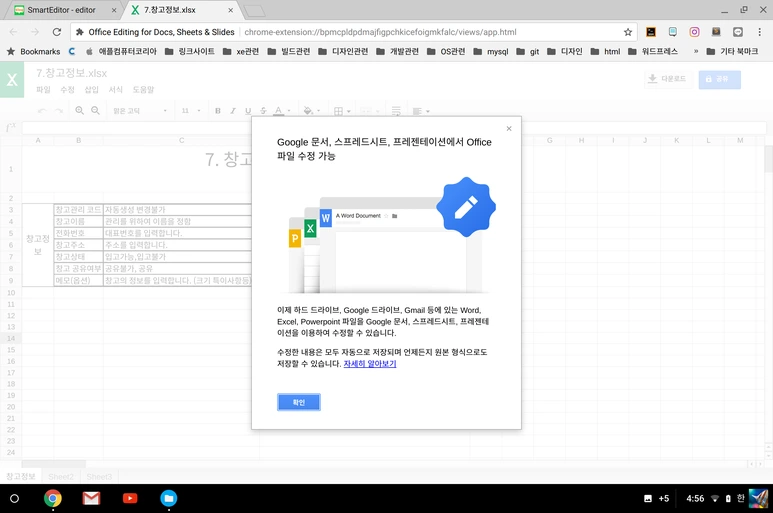Switch to the SmartEditor - editor tab
The height and width of the screenshot is (513, 773).
pos(62,10)
